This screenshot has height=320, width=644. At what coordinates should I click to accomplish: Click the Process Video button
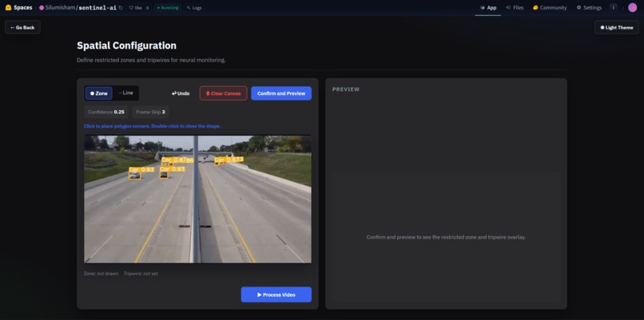pyautogui.click(x=276, y=294)
